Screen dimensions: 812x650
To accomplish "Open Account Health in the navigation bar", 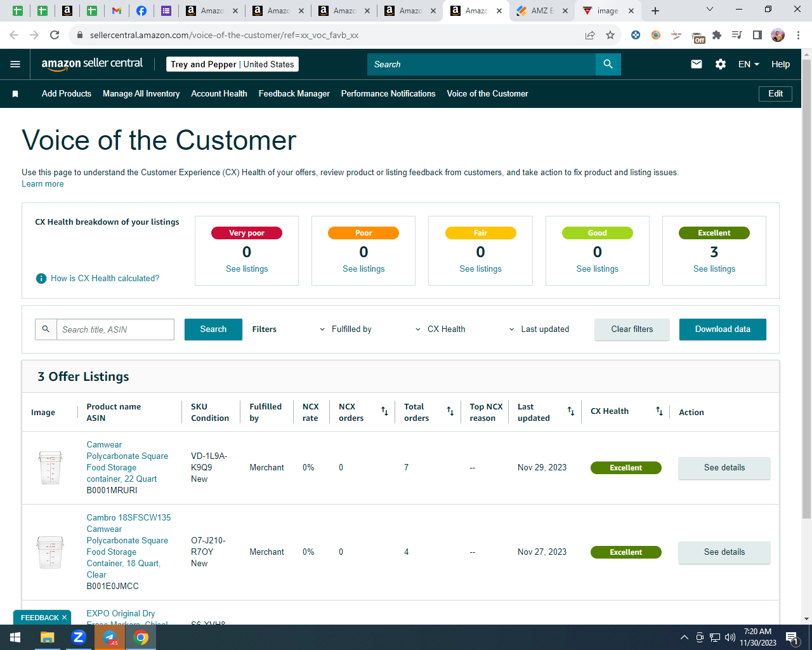I will pos(219,94).
